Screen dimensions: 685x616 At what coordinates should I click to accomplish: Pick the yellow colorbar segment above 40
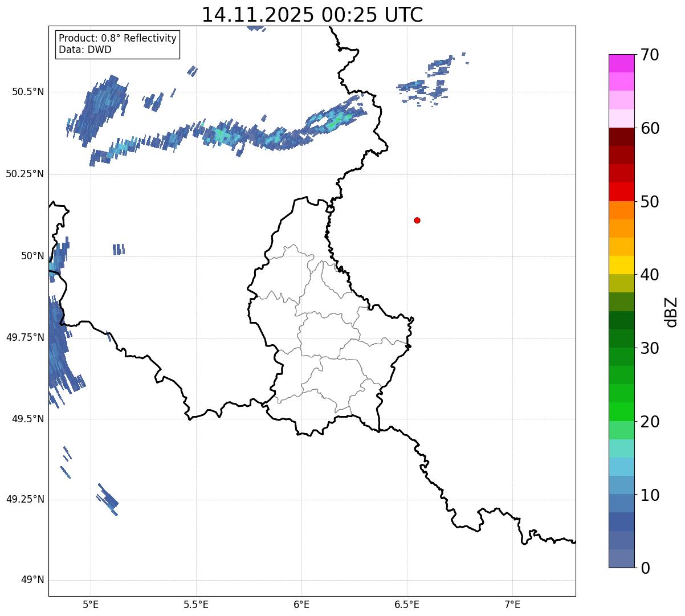click(621, 266)
